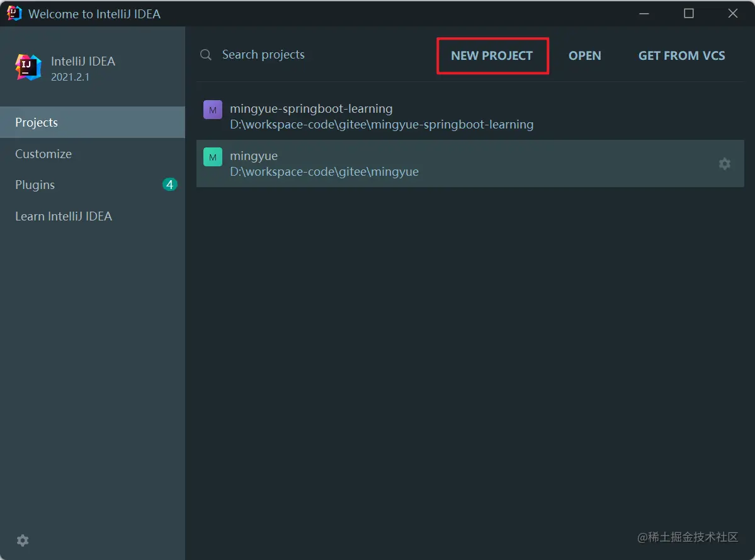755x560 pixels.
Task: Open the mingyue project entry
Action: click(x=470, y=164)
